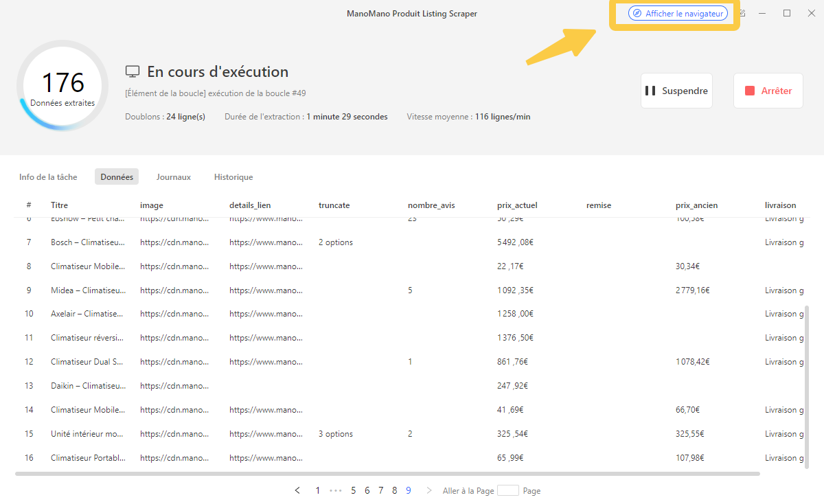Jump to page 5 in the pagination
Screen dimensions: 824x504
tap(354, 490)
